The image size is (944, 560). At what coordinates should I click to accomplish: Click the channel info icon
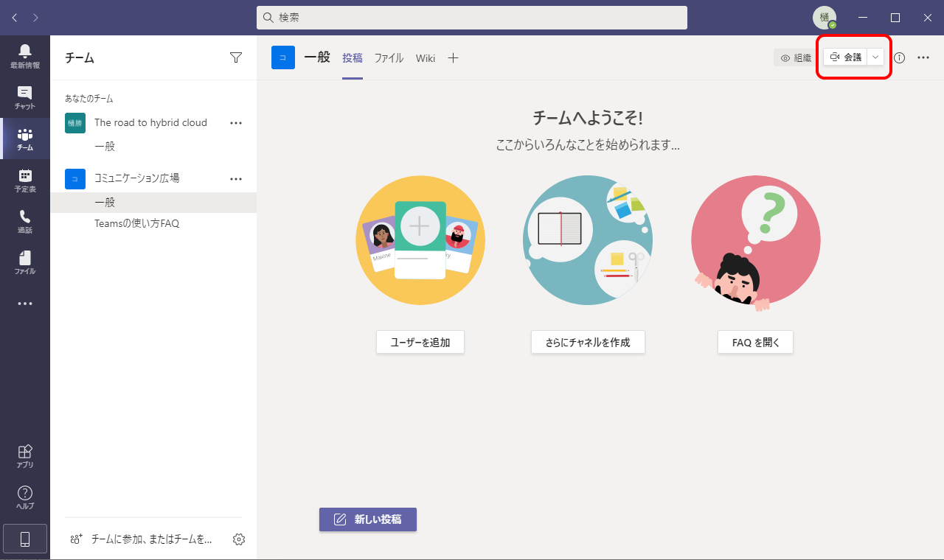[x=899, y=57]
